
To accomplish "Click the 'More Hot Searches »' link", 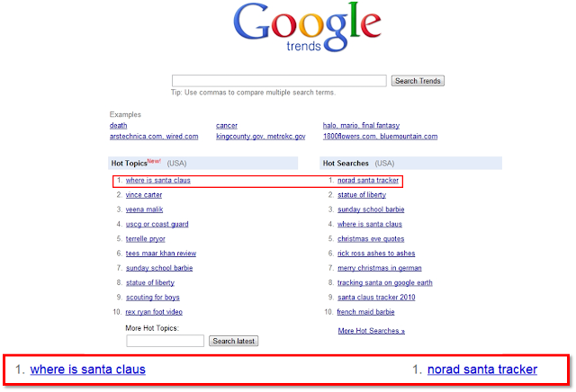I will coord(372,331).
